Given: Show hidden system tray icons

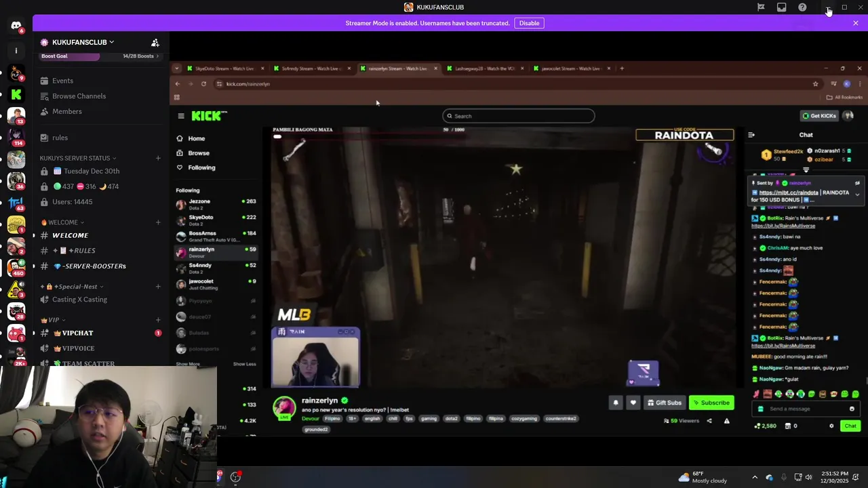Looking at the screenshot, I should pos(755,477).
